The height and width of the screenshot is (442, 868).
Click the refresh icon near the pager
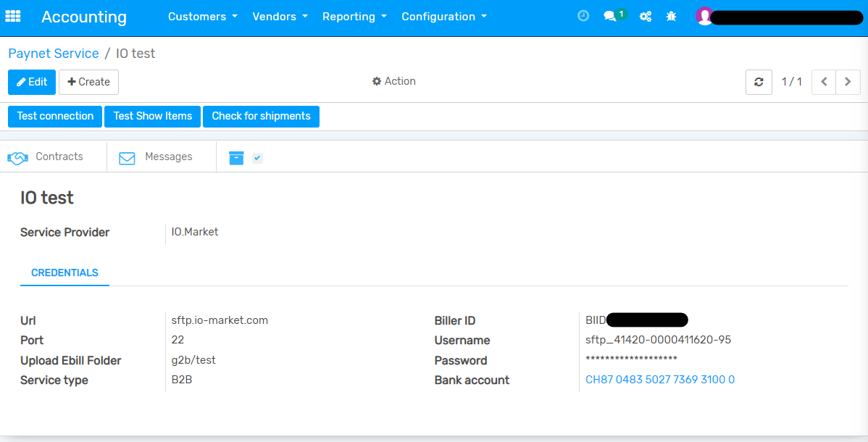759,82
